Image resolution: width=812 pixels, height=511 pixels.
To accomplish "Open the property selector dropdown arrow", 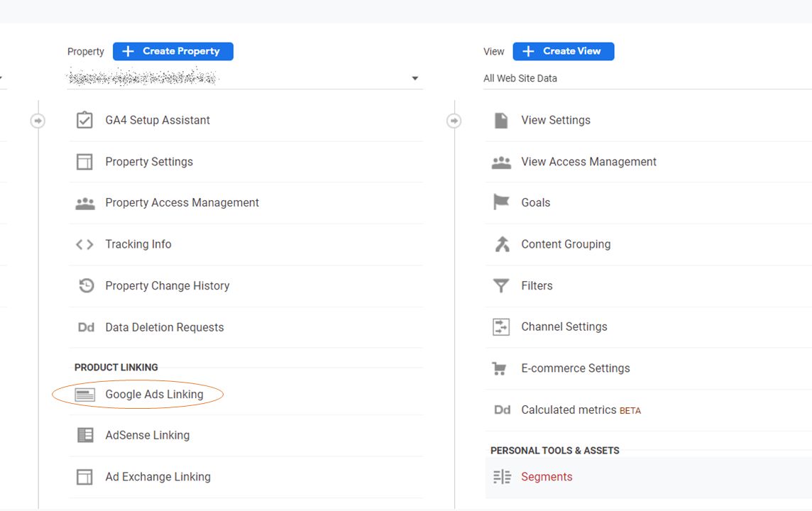I will click(415, 78).
